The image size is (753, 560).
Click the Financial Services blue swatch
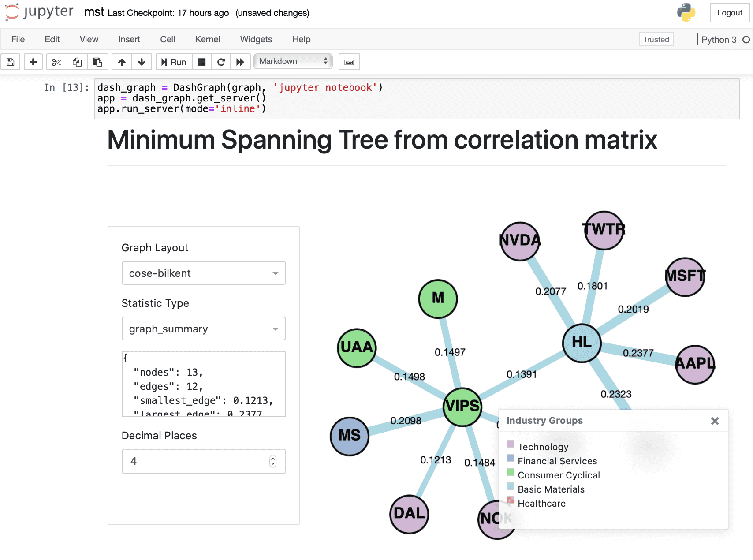tap(511, 458)
